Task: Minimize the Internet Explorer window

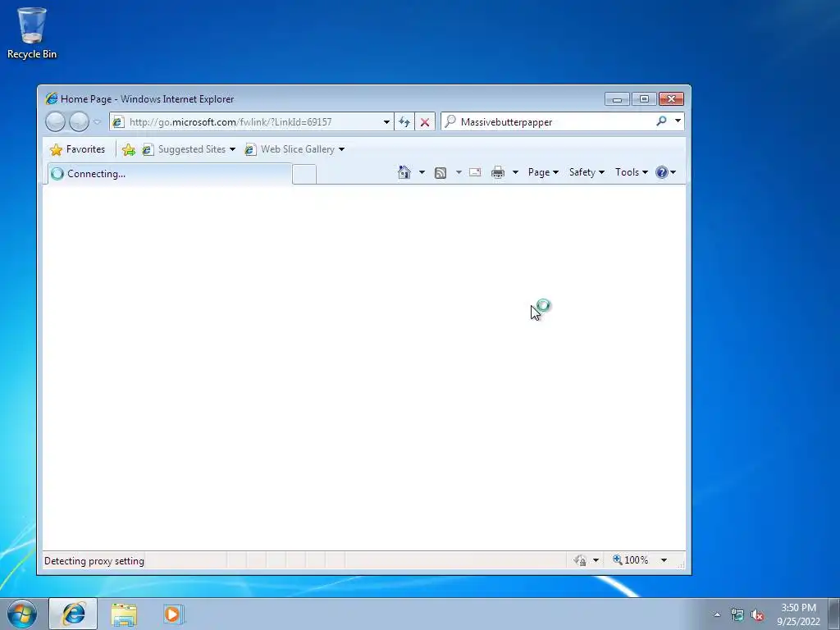Action: click(617, 99)
